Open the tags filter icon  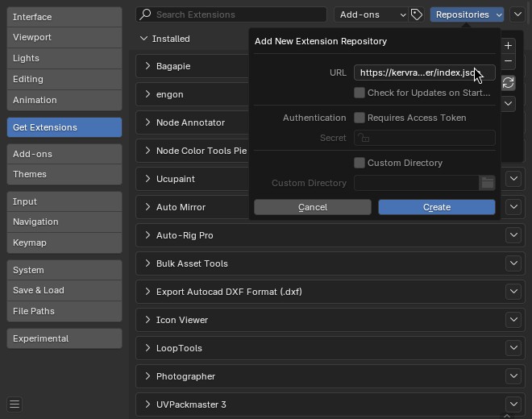point(416,15)
